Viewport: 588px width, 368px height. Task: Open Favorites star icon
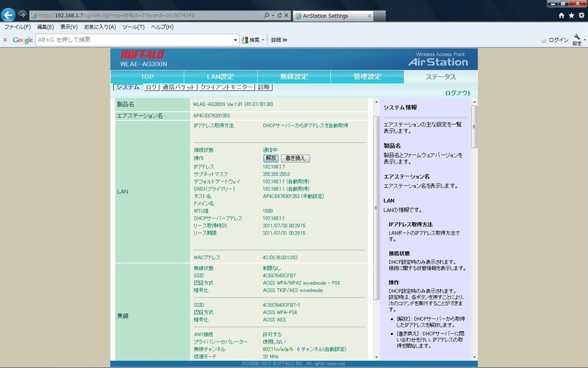571,16
